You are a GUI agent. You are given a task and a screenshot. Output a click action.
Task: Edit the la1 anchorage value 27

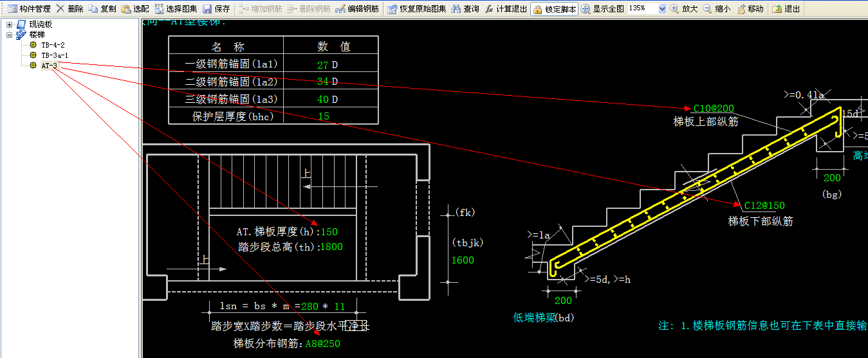[323, 65]
